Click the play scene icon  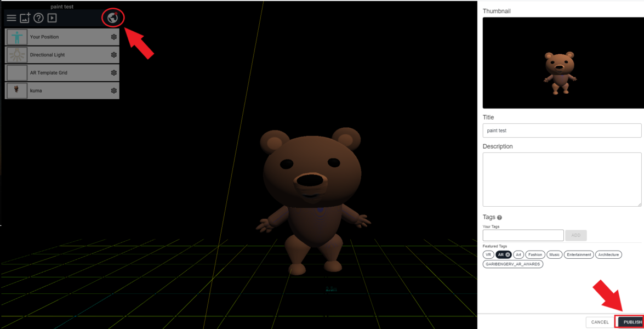point(52,18)
